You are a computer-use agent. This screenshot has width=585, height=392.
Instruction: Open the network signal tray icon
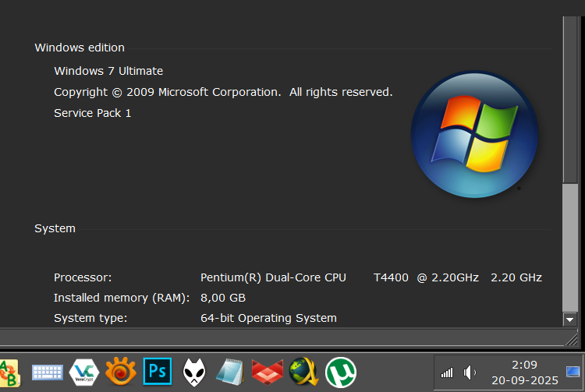[447, 373]
